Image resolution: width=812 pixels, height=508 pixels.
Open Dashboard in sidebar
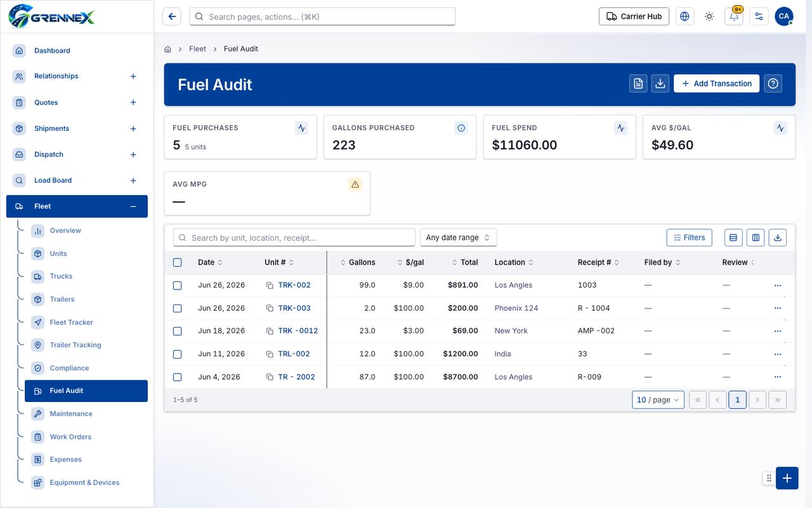click(x=52, y=51)
